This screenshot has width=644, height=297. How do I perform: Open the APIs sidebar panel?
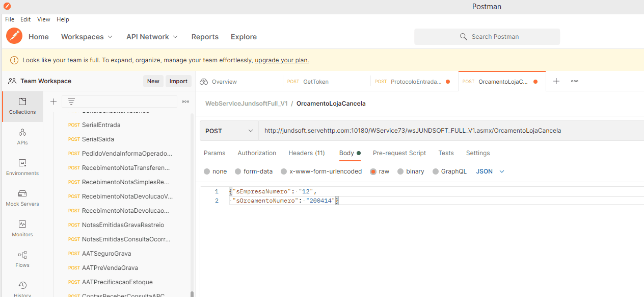tap(22, 137)
